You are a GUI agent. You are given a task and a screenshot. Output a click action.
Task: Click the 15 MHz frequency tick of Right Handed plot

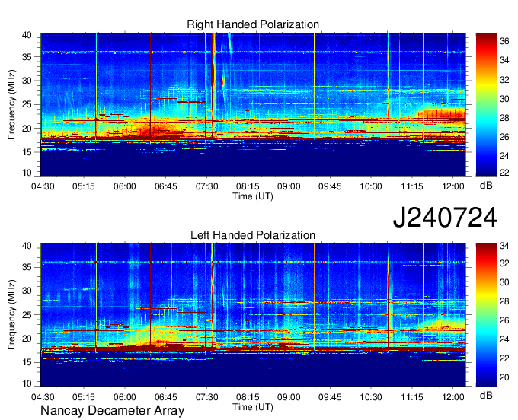[27, 152]
